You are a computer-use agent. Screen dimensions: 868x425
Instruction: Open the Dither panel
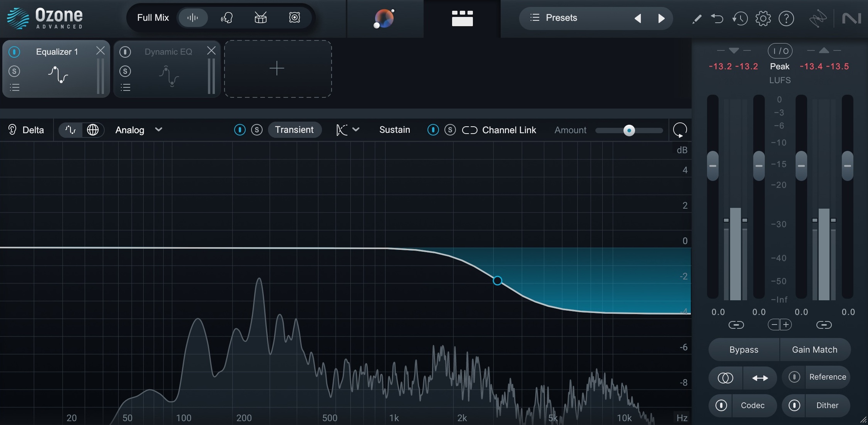coord(828,405)
